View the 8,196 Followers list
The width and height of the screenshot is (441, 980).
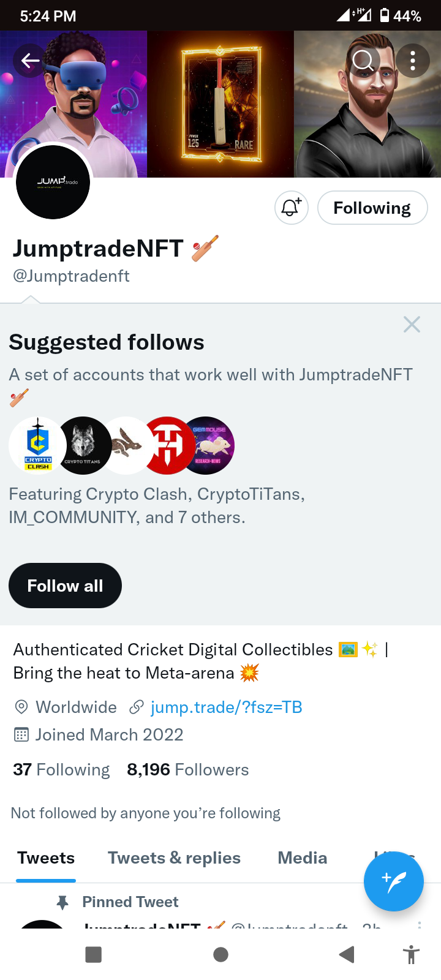(x=187, y=769)
